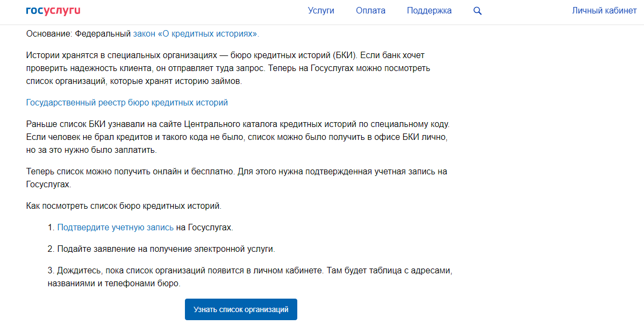
Task: Click the Подтвердите учетную запись link
Action: (115, 227)
